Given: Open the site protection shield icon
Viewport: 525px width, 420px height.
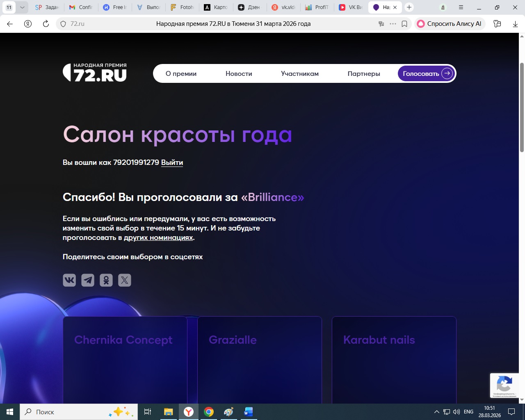Looking at the screenshot, I should 63,24.
